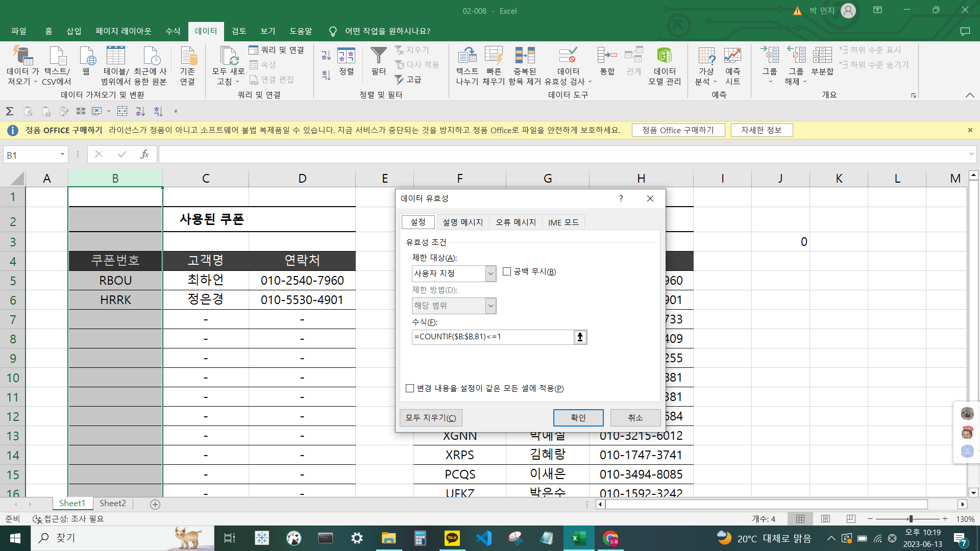This screenshot has width=980, height=551.
Task: Open the 삽입 ribbon tab
Action: point(74,31)
